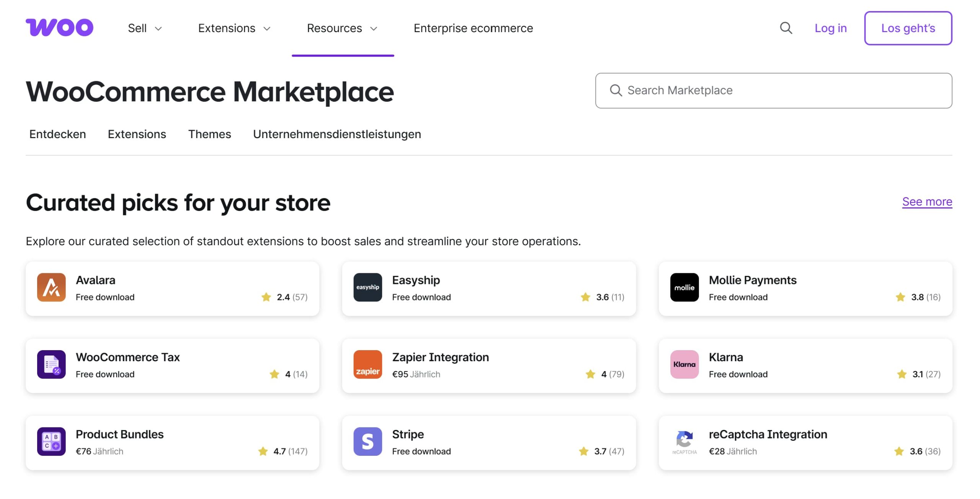The height and width of the screenshot is (499, 980).
Task: Click the 2.4 (57) rating text
Action: 292,297
